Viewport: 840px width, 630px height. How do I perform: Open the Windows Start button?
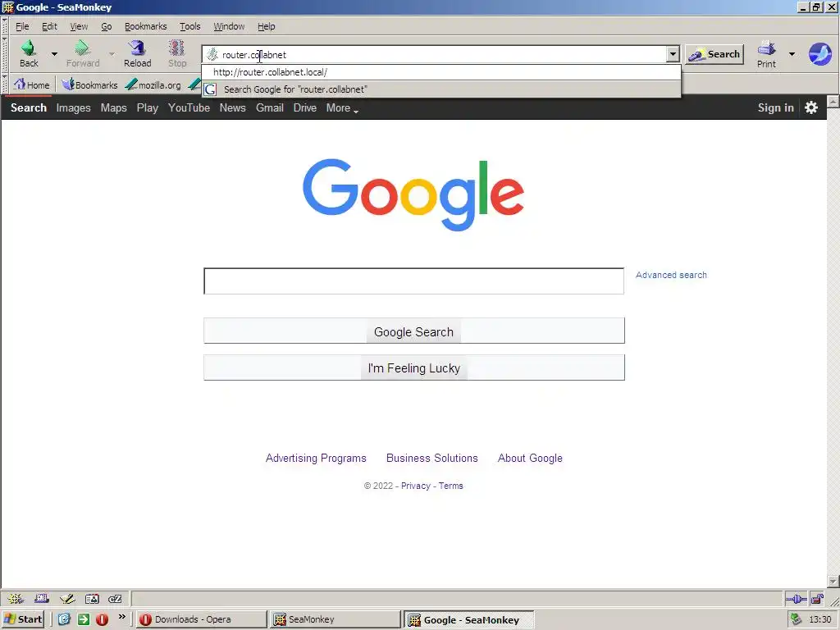coord(23,620)
